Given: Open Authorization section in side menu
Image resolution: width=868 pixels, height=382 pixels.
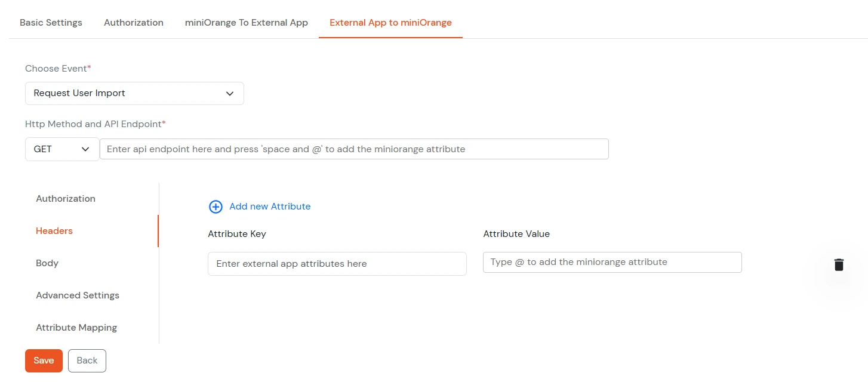Looking at the screenshot, I should (66, 199).
